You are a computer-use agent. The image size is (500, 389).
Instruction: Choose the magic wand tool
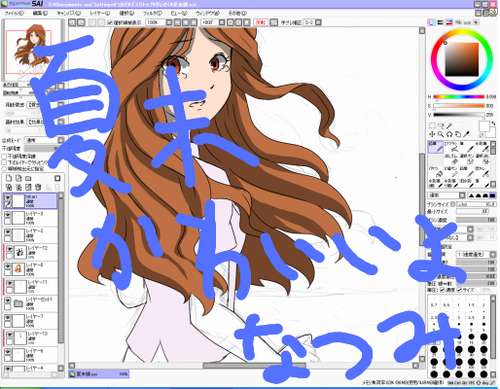pos(449,126)
